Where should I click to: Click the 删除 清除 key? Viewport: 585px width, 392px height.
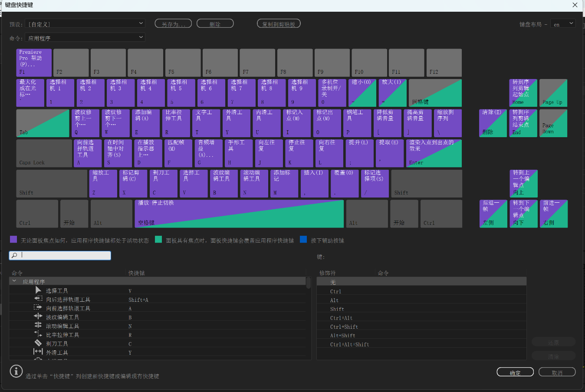493,123
